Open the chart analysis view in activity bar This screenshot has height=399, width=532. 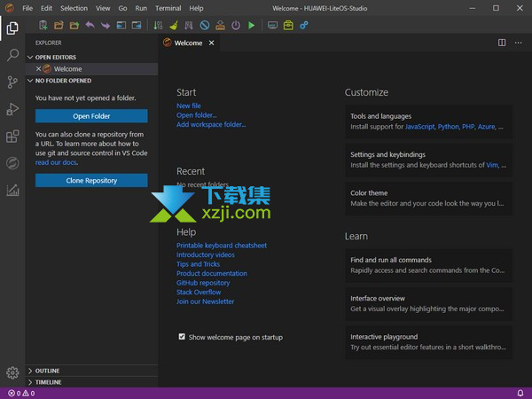coord(12,191)
